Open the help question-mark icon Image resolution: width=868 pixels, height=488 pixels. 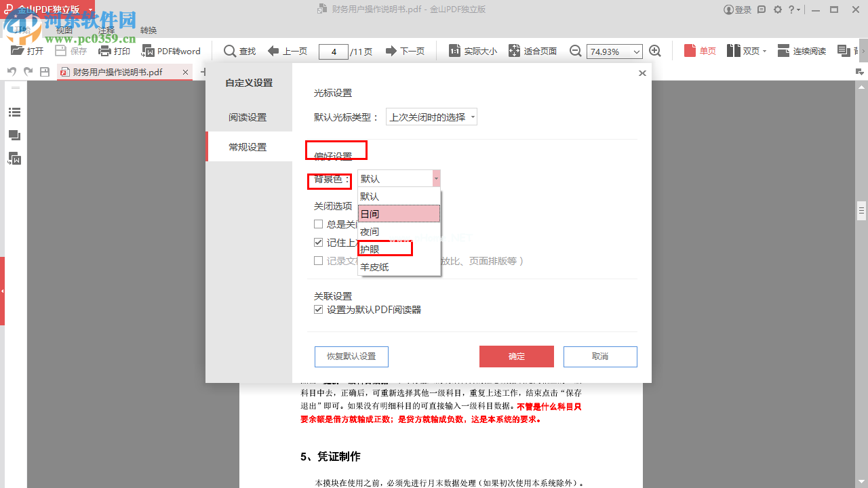pos(791,9)
